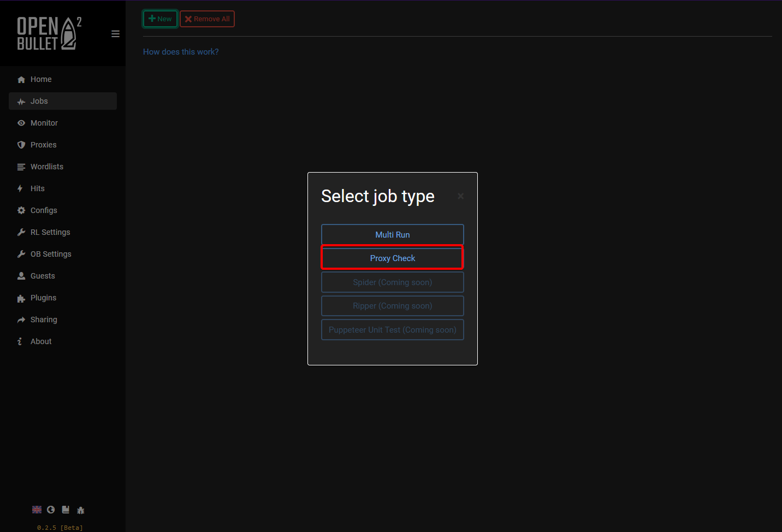
Task: Click Puppeteer Unit Test (Coming soon) option
Action: (393, 330)
